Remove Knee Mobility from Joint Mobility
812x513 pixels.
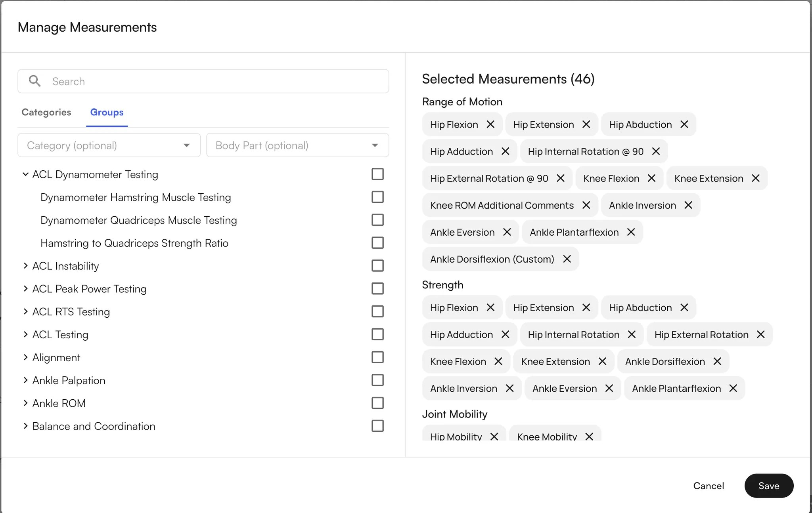(x=589, y=437)
